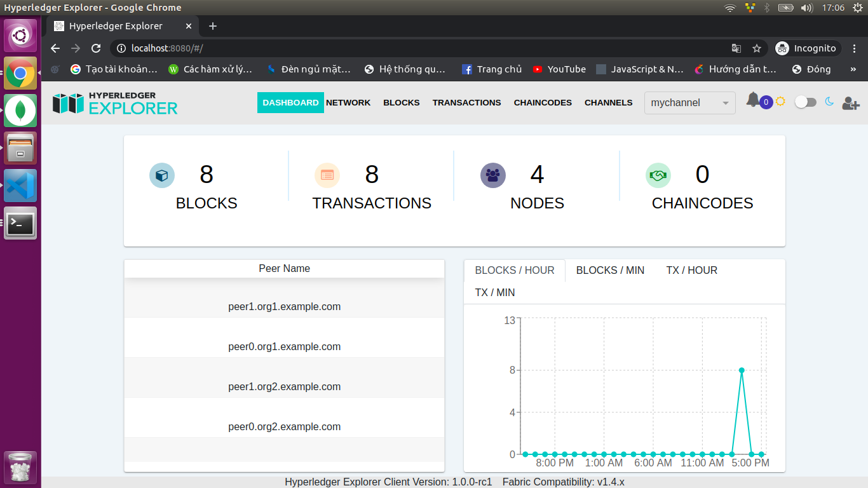
Task: Select the peer0.org2.example.com row
Action: click(x=285, y=418)
